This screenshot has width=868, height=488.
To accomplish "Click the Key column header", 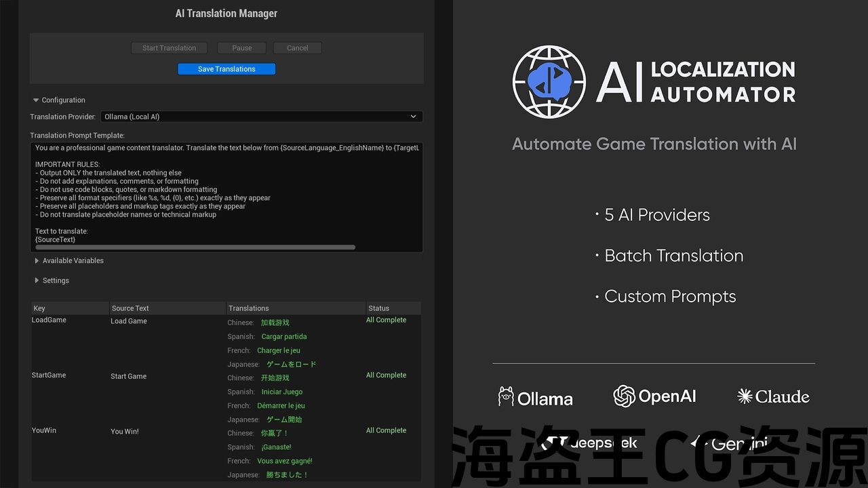I will pos(70,308).
